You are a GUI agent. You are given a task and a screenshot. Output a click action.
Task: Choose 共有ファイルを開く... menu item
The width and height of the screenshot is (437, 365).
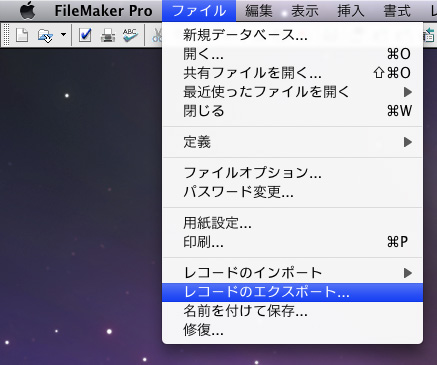pyautogui.click(x=292, y=73)
